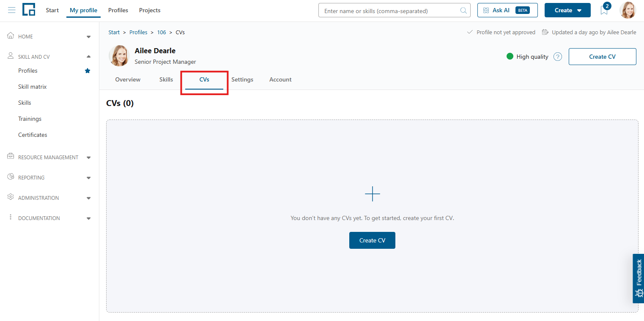
Task: Switch to the Skills tab
Action: tap(166, 79)
